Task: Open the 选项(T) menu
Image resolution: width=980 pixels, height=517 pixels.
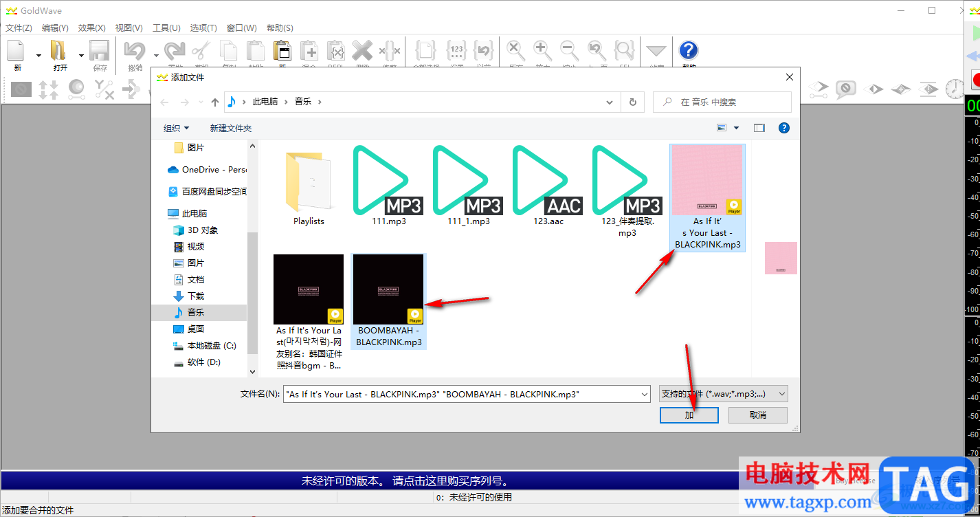Action: click(x=203, y=28)
